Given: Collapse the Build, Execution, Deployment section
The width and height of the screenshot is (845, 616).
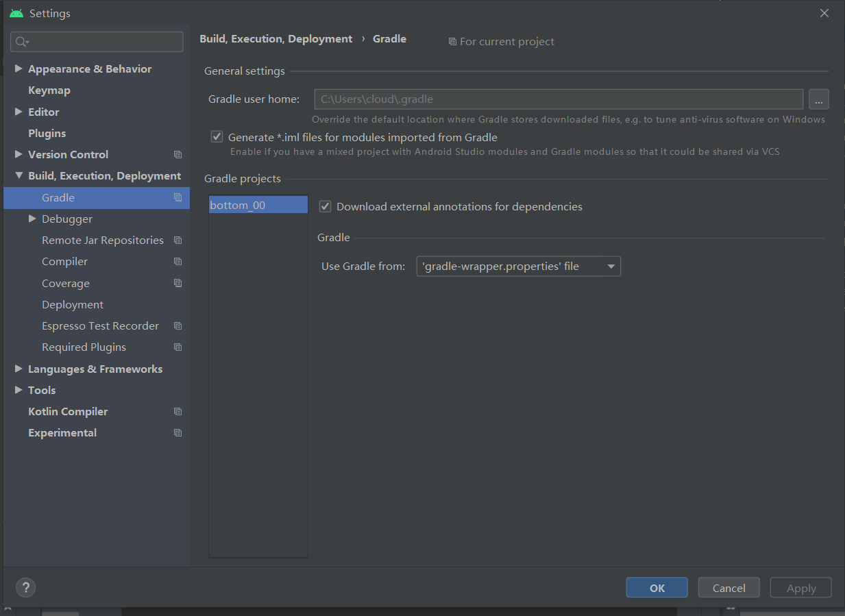Looking at the screenshot, I should pos(18,175).
